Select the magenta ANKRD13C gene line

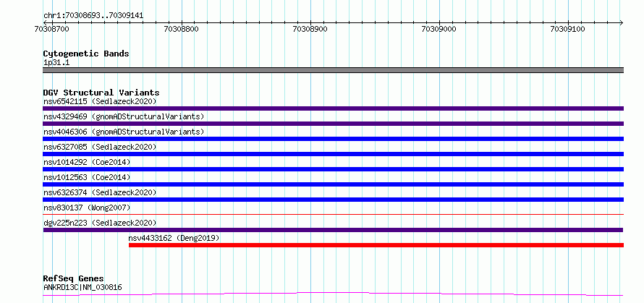[333, 294]
